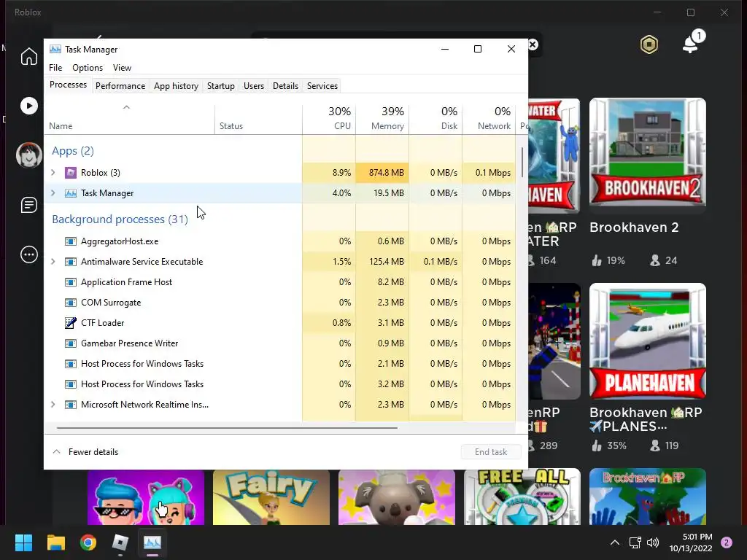
Task: Sort by the CPU column header
Action: point(329,119)
